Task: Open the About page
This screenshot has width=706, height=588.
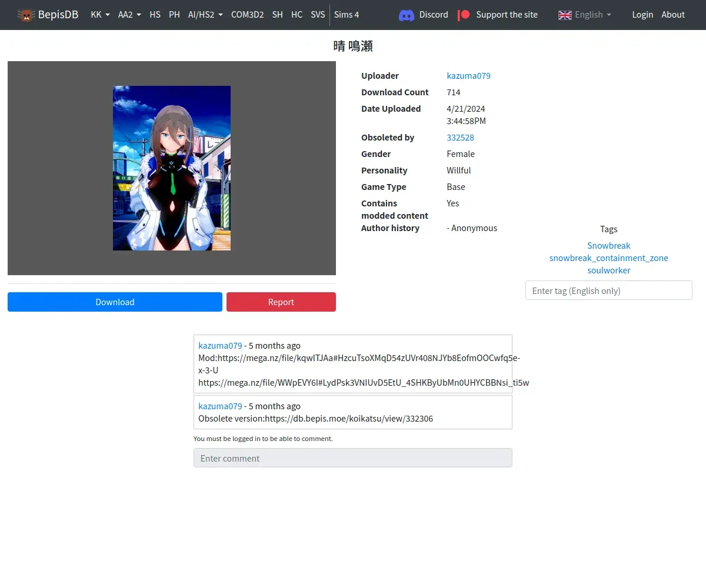Action: point(673,15)
